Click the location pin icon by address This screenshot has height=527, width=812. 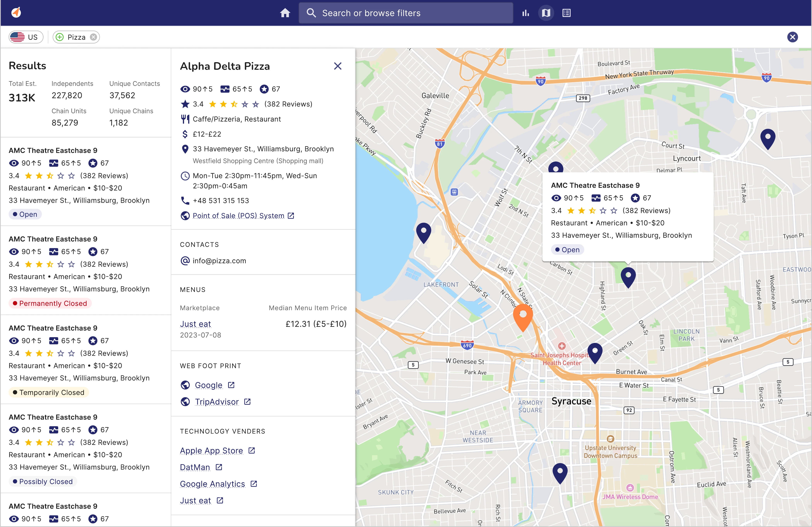tap(185, 149)
